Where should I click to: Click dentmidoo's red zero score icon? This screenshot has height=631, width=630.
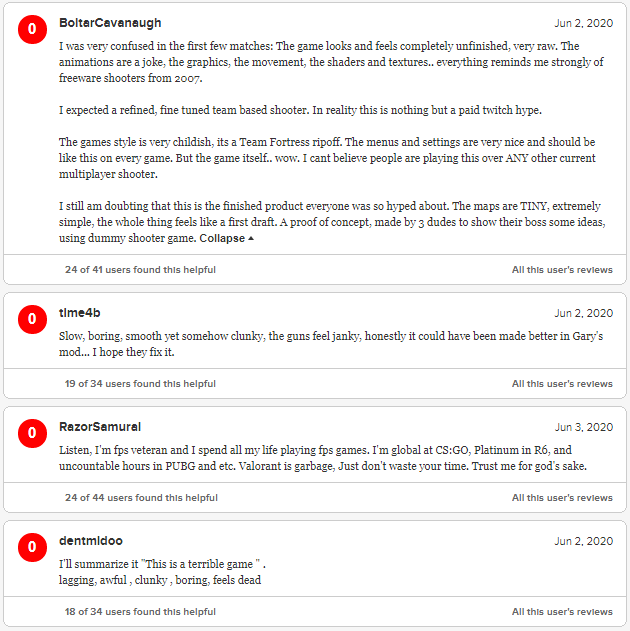(32, 548)
